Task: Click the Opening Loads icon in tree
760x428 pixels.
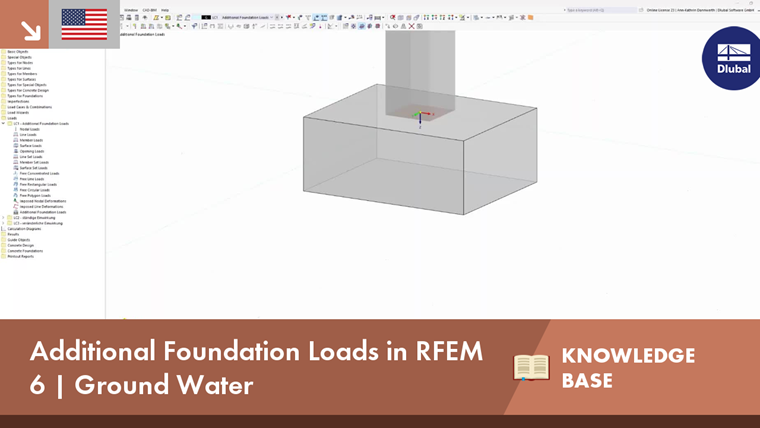Action: pos(16,151)
